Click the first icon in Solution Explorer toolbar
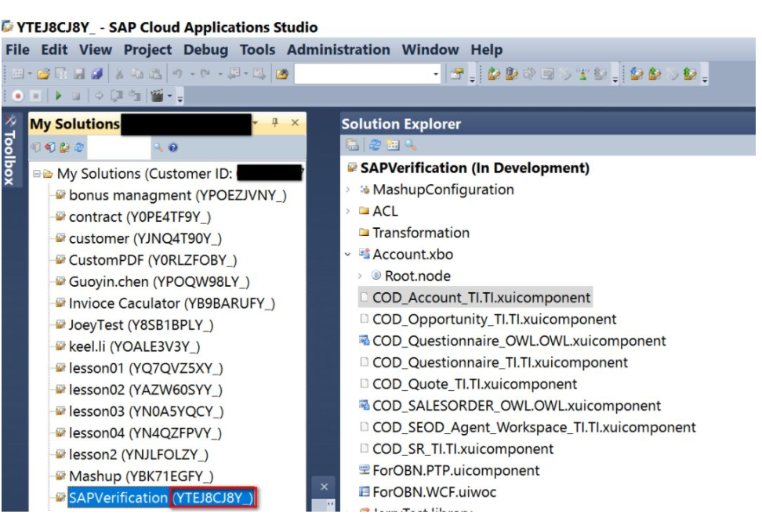 coord(352,145)
